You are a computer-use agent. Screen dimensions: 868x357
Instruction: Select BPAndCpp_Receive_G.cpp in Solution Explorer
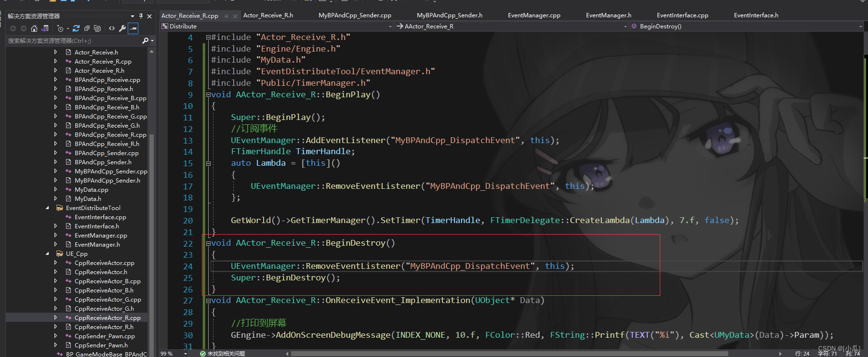tap(111, 117)
